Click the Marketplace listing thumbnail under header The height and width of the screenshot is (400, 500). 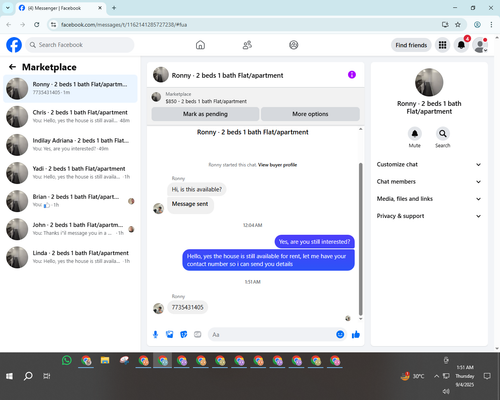tap(156, 97)
